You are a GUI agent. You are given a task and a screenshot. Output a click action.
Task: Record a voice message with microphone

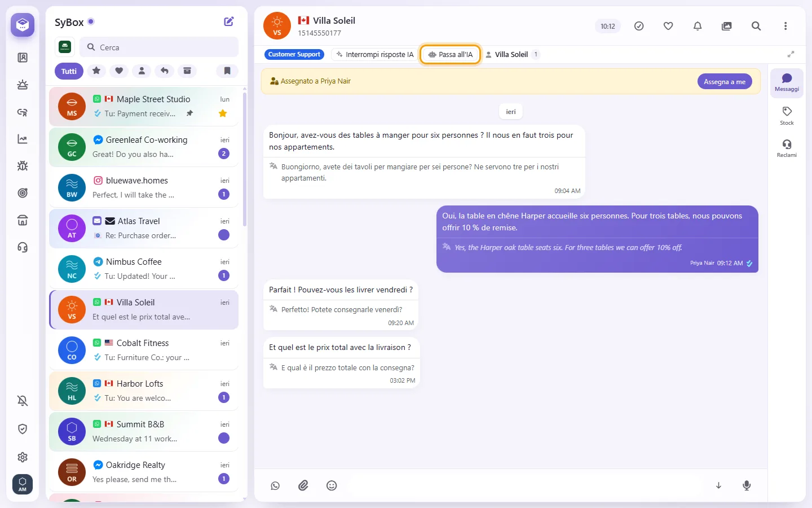pyautogui.click(x=747, y=485)
